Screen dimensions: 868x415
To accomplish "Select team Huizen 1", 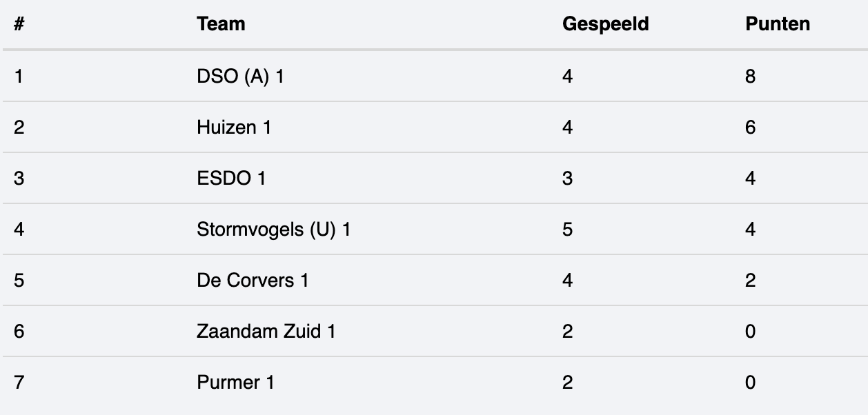I will [234, 128].
